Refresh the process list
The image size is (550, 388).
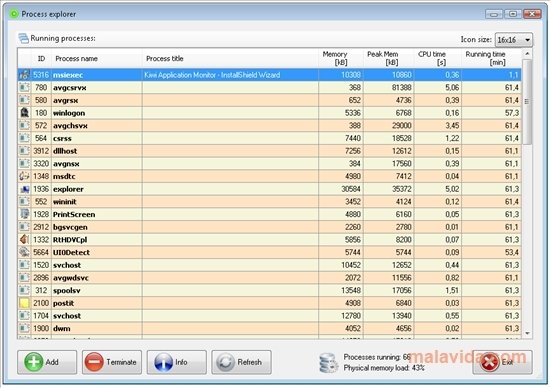click(x=241, y=362)
